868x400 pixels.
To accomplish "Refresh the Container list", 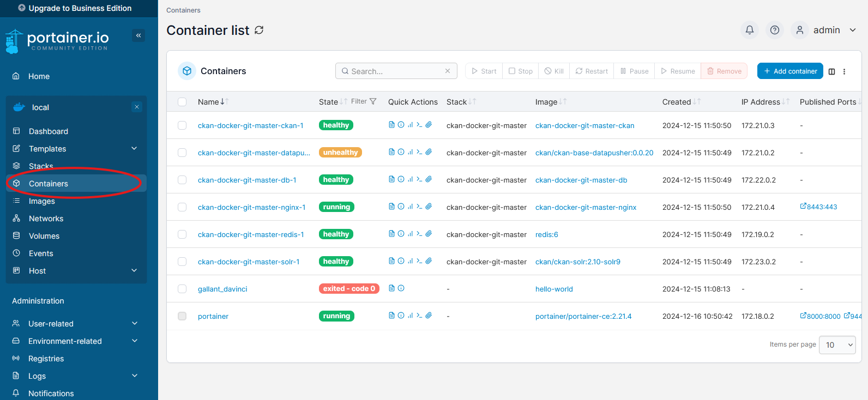I will tap(259, 30).
